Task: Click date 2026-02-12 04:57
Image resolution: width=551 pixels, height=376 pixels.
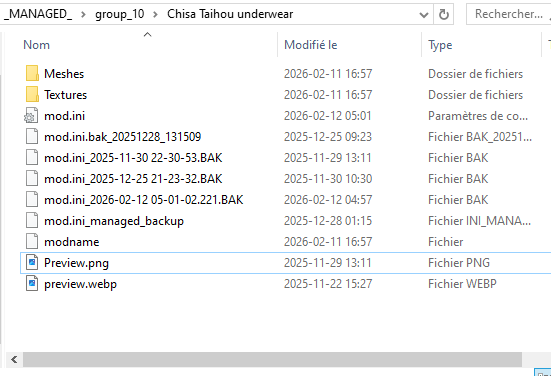Action: (x=328, y=200)
